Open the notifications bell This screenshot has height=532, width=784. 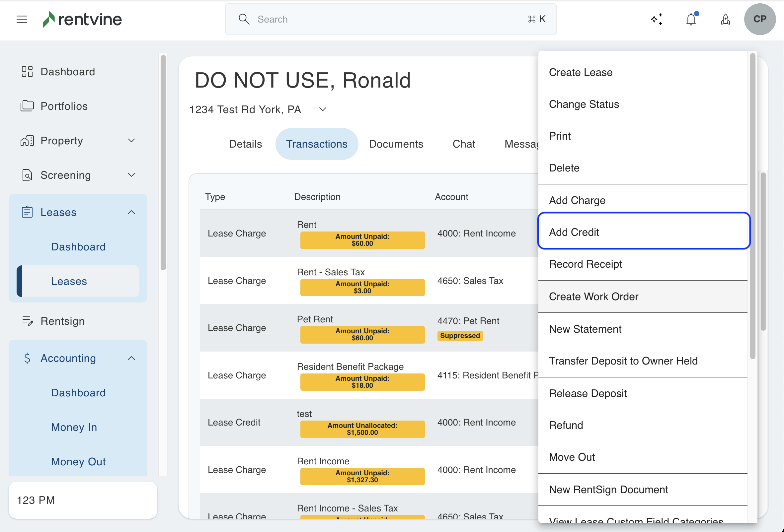pos(691,19)
